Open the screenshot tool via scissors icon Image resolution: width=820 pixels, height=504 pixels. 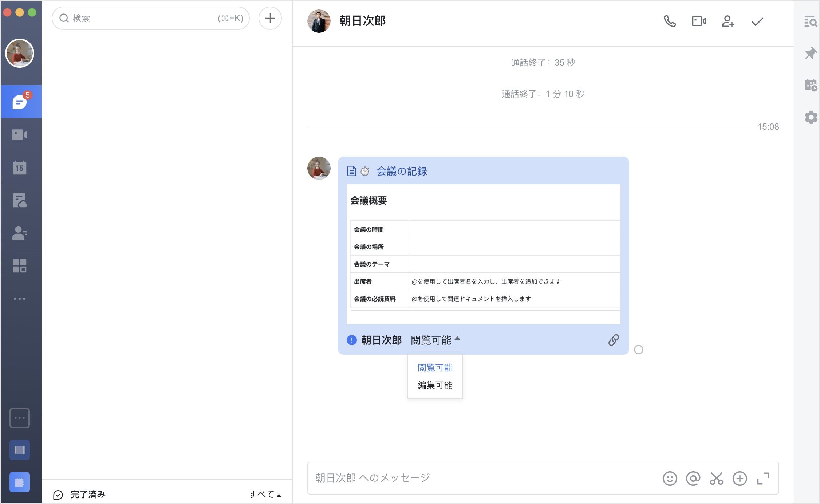coord(716,478)
